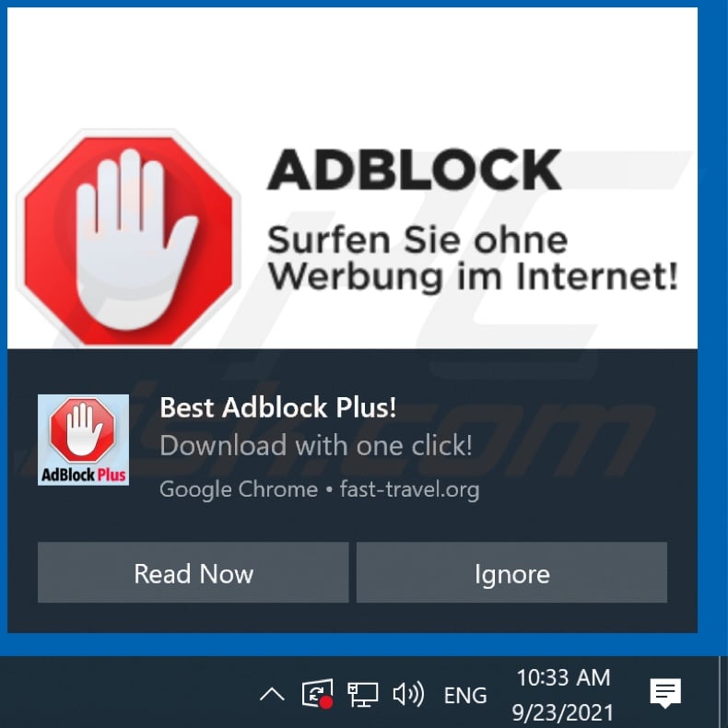Click the 9/23/2021 date in taskbar

click(562, 712)
